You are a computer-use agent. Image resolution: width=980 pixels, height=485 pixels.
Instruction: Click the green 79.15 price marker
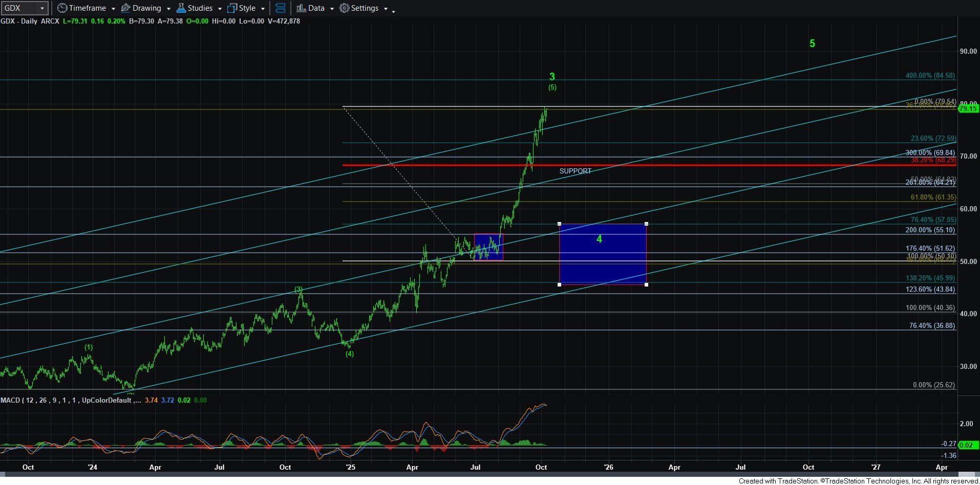pos(968,108)
